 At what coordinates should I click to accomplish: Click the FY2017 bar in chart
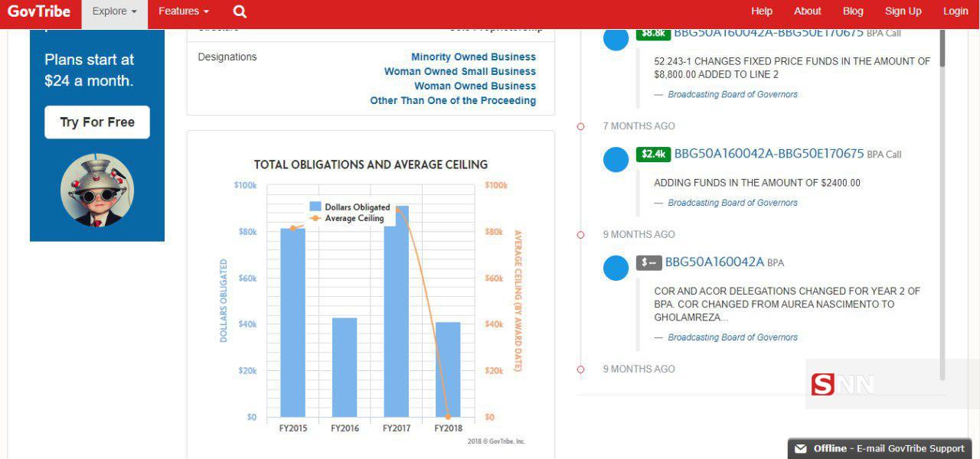point(397,311)
